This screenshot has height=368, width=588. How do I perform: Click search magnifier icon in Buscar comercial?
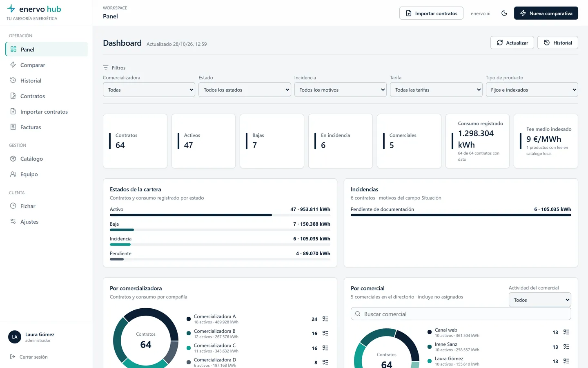click(358, 314)
